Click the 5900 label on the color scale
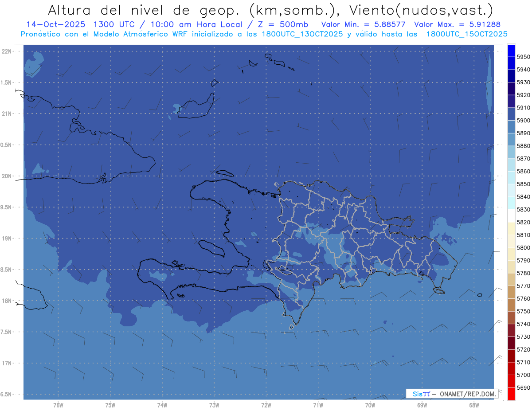The width and height of the screenshot is (532, 411). [x=523, y=121]
